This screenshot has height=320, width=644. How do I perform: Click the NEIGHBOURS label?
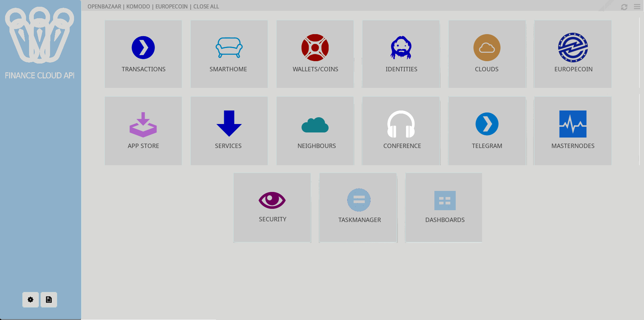pos(317,146)
